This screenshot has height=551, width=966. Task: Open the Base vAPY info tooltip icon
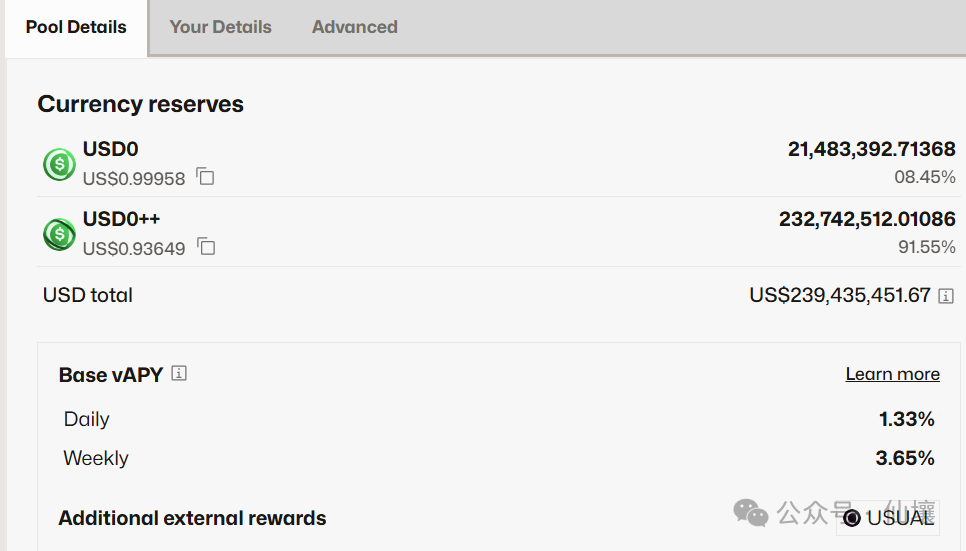click(x=179, y=373)
